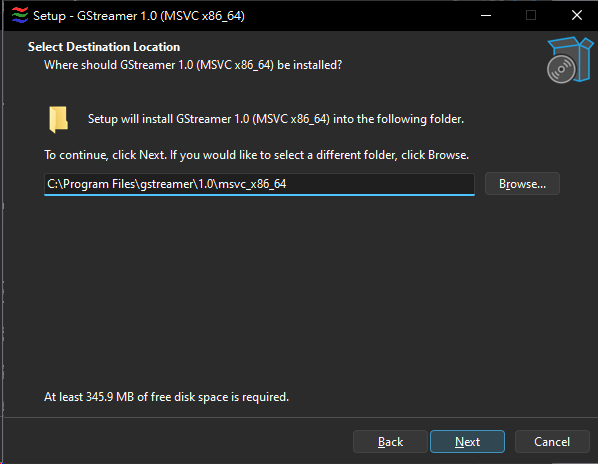Screen dimensions: 598x464
Task: Close the setup window with X
Action: click(577, 16)
